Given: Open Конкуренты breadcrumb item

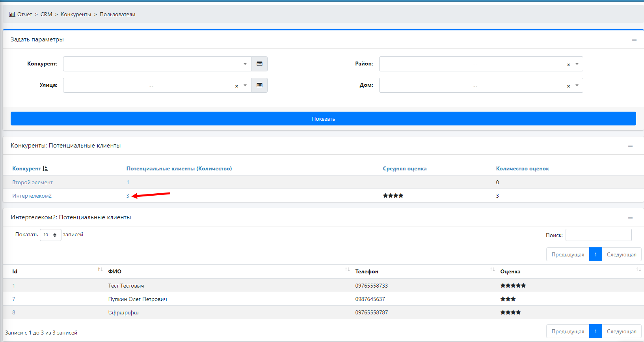Looking at the screenshot, I should point(76,14).
